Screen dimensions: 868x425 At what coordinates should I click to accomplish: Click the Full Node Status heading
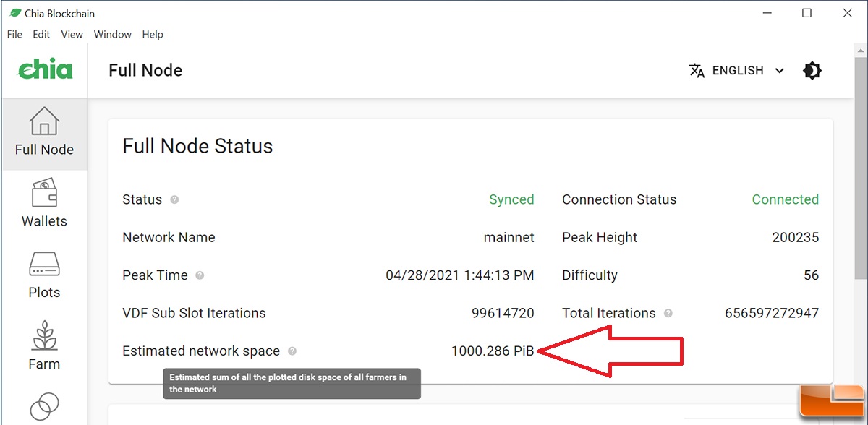pyautogui.click(x=197, y=146)
